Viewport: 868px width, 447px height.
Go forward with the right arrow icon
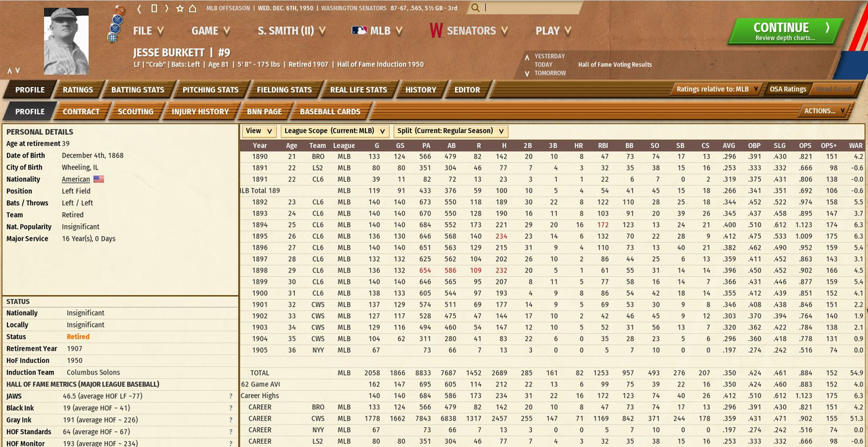click(x=167, y=9)
